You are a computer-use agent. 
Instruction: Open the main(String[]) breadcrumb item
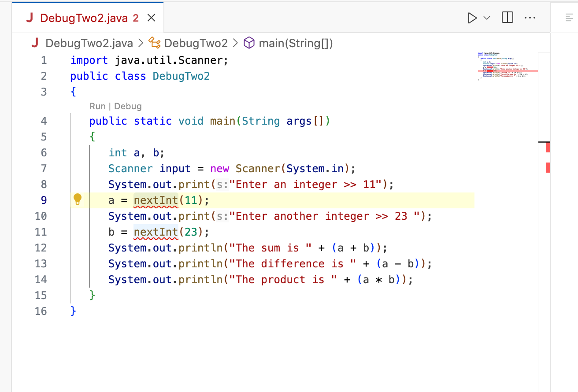[296, 43]
